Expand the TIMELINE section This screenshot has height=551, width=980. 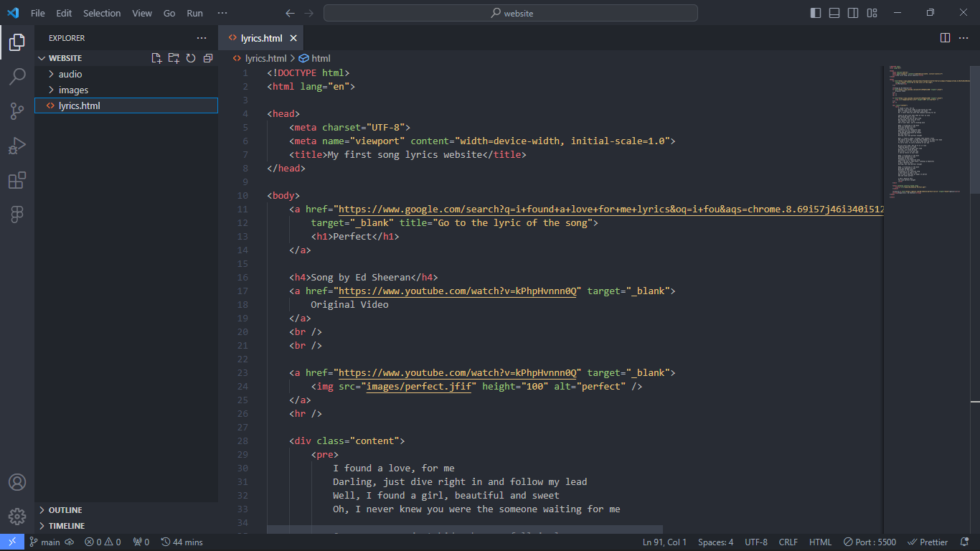tap(126, 526)
